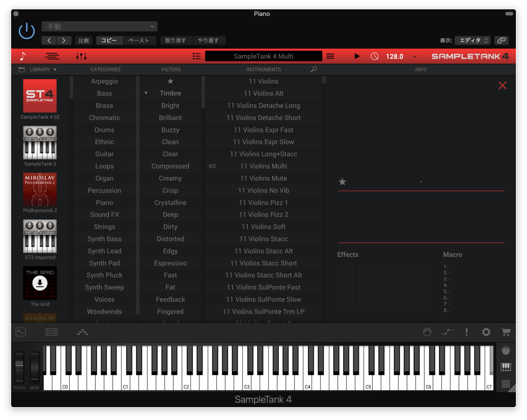The image size is (527, 420).
Task: Open the hamburger menu beside multi name
Action: [330, 56]
